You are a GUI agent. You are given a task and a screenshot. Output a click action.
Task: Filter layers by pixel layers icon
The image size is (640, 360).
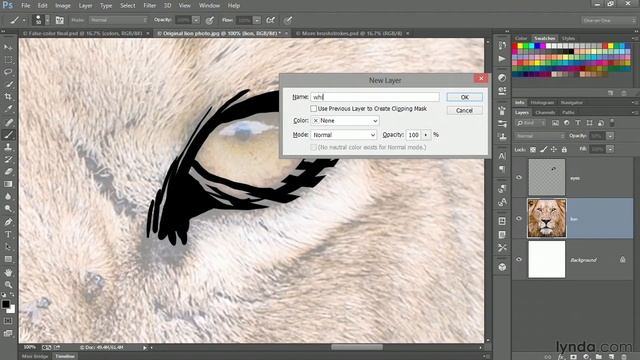[x=556, y=123]
